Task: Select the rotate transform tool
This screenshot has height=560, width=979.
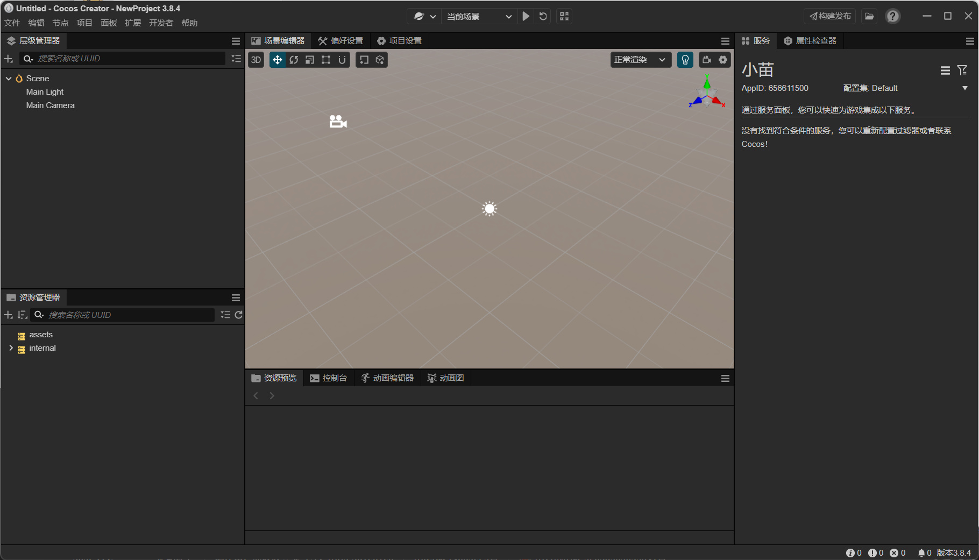Action: coord(294,60)
